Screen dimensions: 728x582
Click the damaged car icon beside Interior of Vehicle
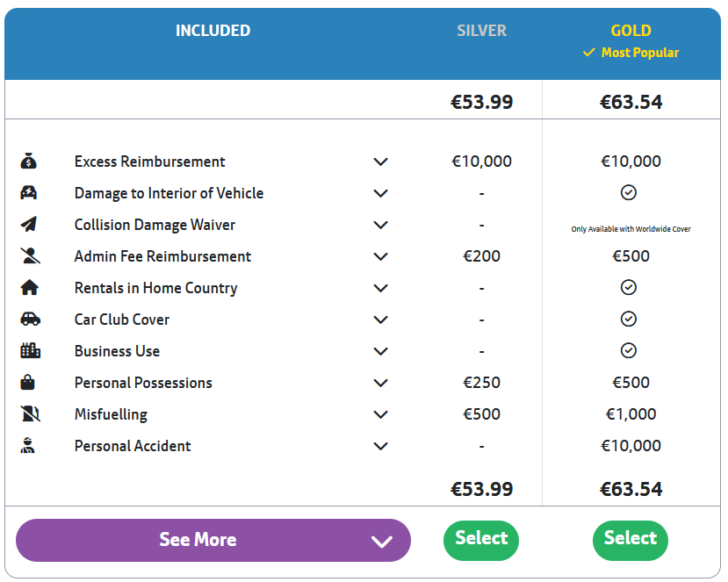pos(29,192)
